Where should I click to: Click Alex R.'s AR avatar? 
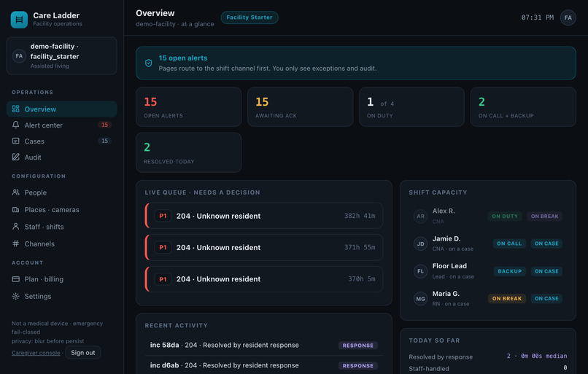click(421, 217)
